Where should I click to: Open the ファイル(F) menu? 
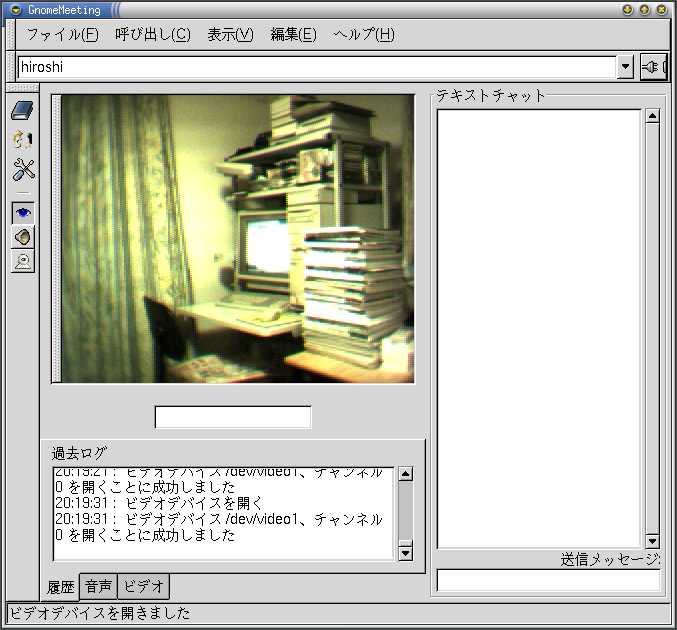[x=62, y=34]
